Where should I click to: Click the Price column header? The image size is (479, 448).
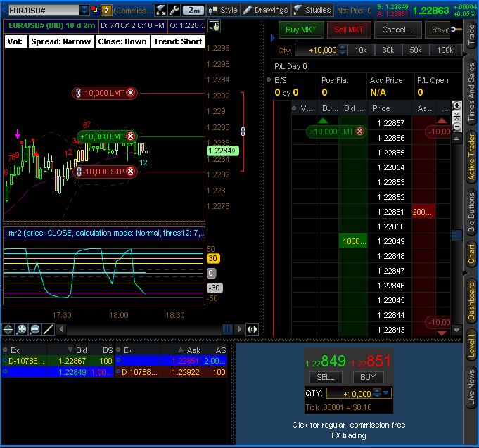(389, 108)
